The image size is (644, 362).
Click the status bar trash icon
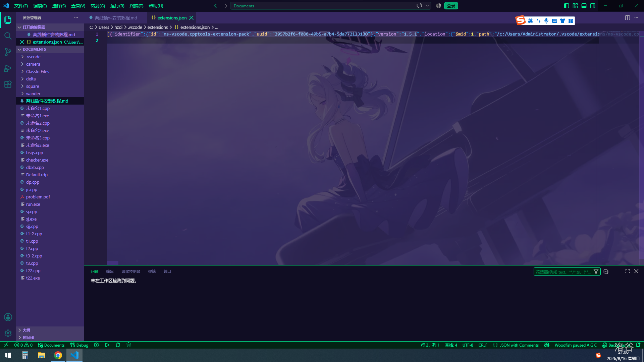pyautogui.click(x=128, y=345)
